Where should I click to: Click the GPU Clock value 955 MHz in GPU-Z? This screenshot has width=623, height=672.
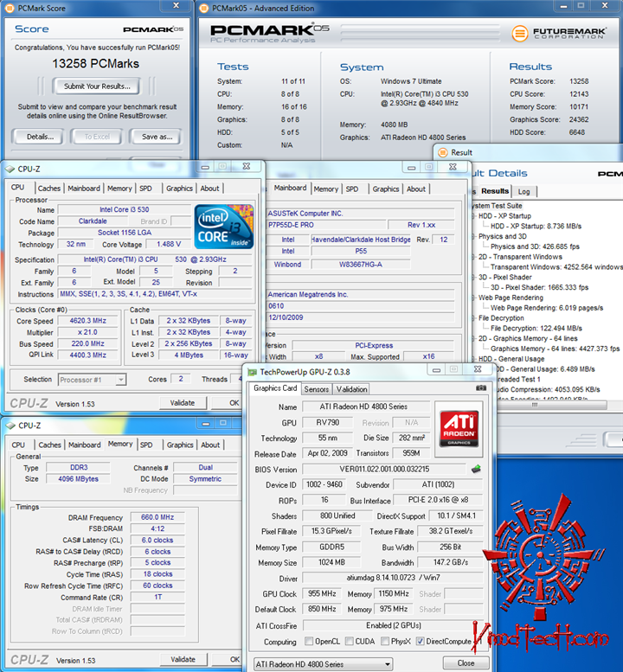[x=322, y=593]
